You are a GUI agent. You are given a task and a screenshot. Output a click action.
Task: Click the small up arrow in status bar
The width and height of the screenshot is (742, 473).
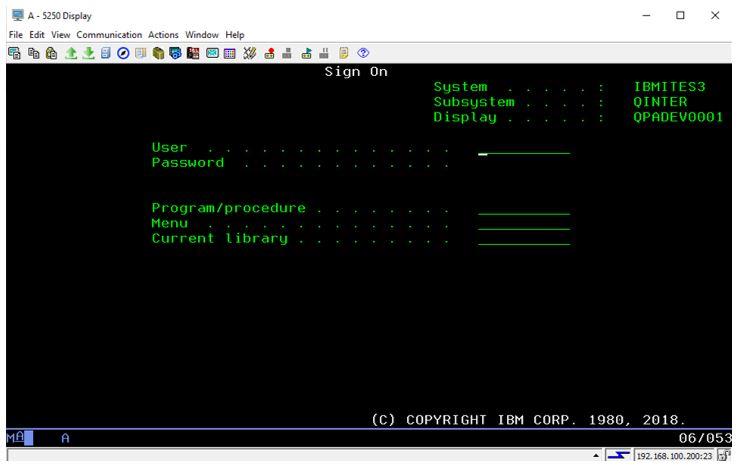(x=596, y=456)
